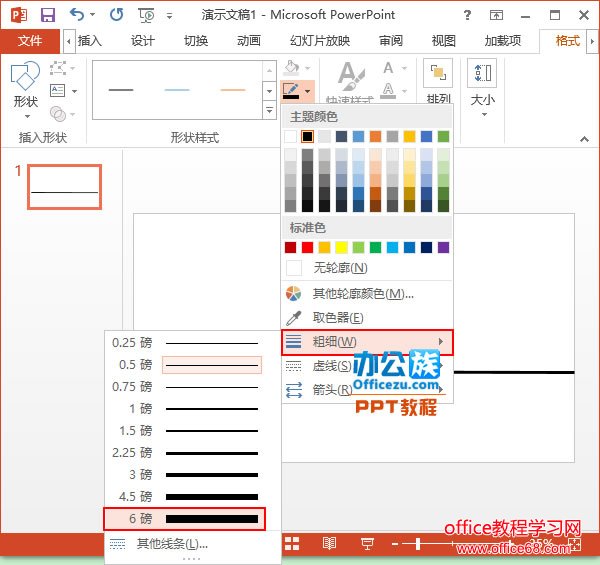600x565 pixels.
Task: Click the Shapes (形状) gallery icon
Action: (25, 84)
